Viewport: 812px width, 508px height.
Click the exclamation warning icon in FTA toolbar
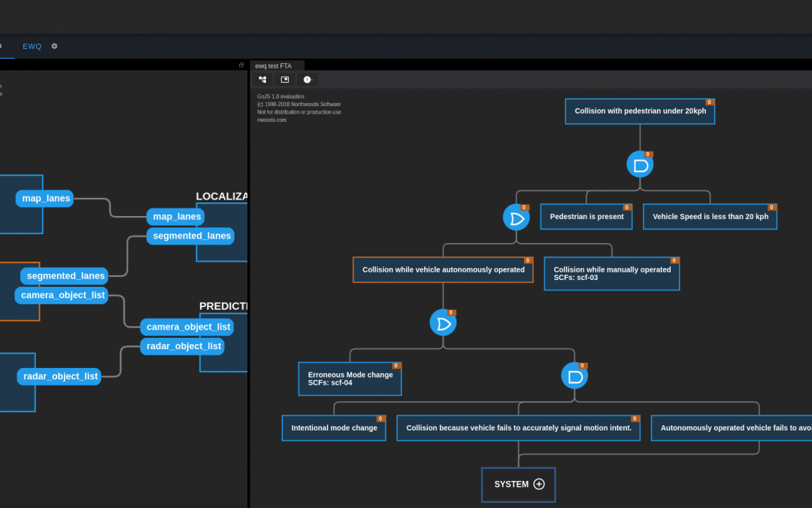[307, 80]
